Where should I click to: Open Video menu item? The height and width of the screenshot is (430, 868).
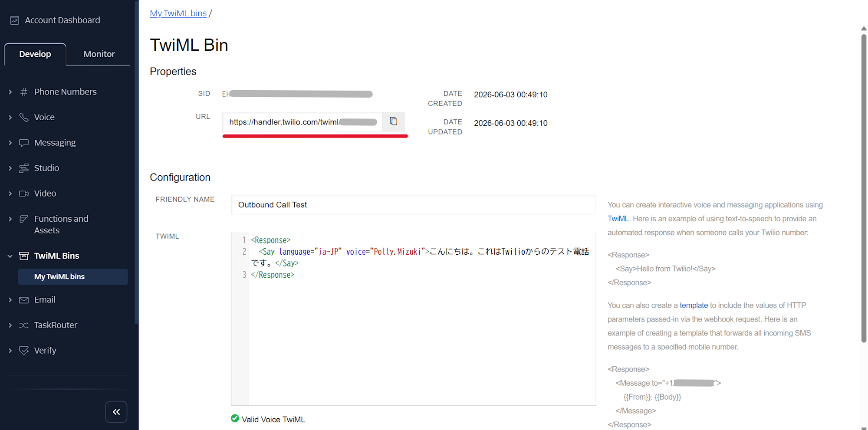pos(45,194)
